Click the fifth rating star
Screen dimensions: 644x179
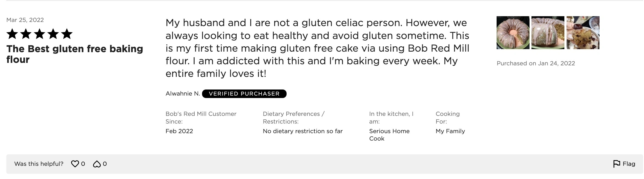(67, 34)
